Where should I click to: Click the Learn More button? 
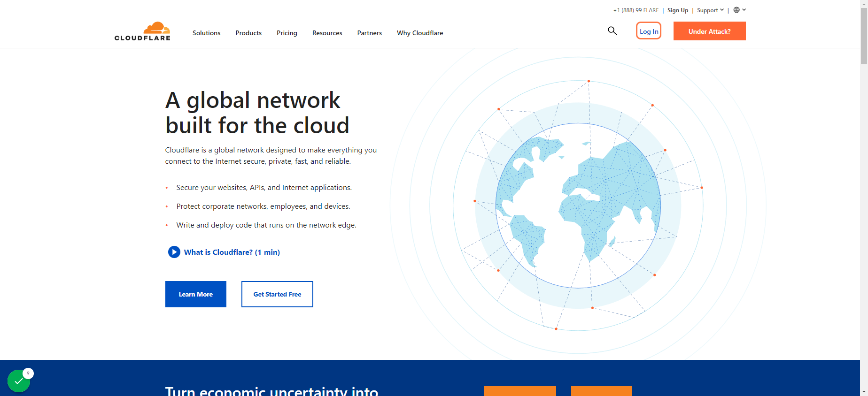coord(196,294)
